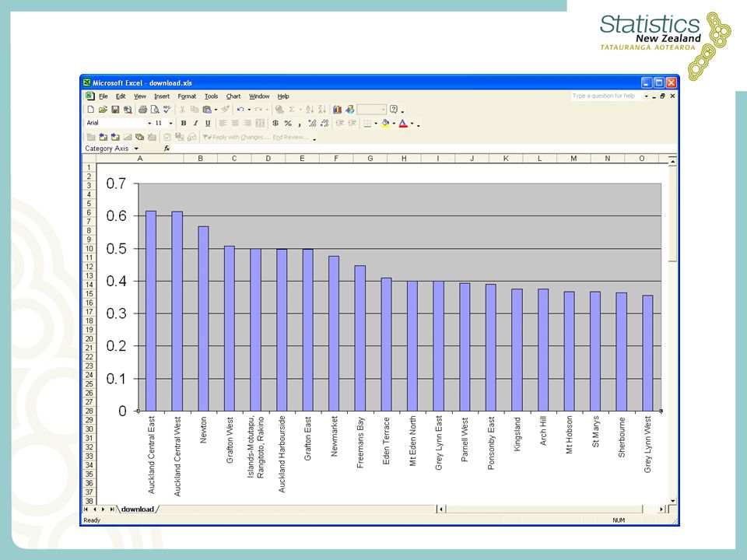
Task: Select the Newton bar in the chart
Action: [203, 319]
